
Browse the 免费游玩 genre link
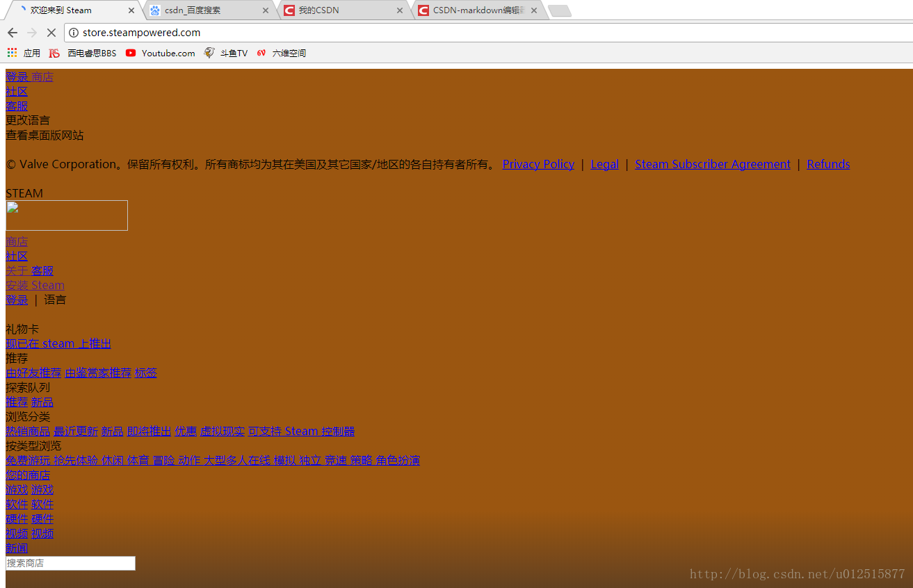pos(28,460)
